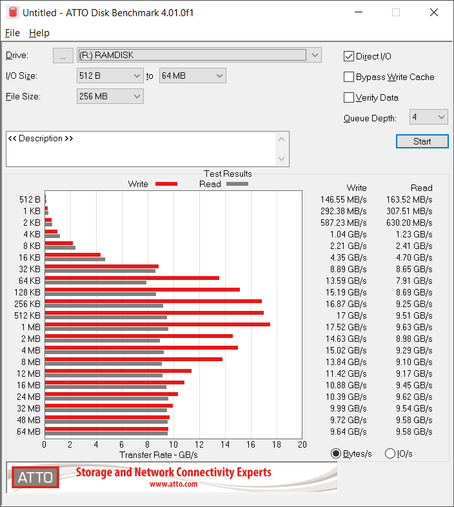
Task: Select the Bytes/s radio button
Action: [336, 454]
